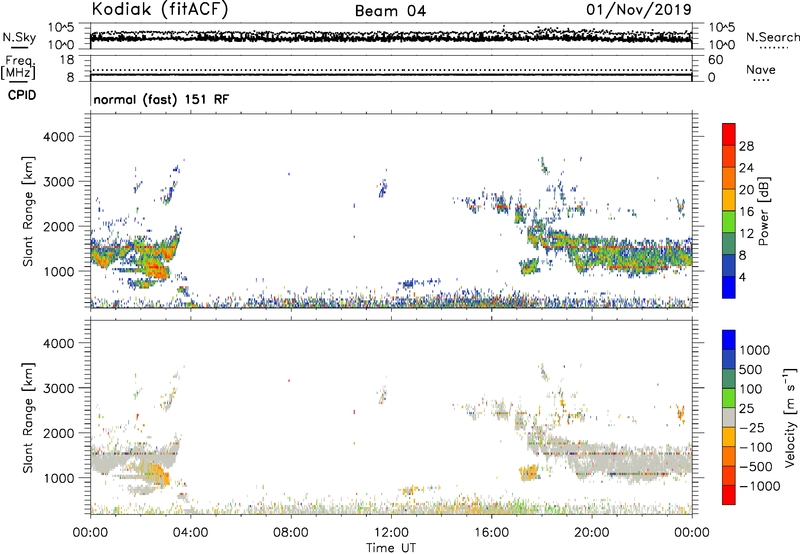Viewport: 800px width, 554px height.
Task: Click the '12:00' time axis tick label
Action: coord(391,533)
